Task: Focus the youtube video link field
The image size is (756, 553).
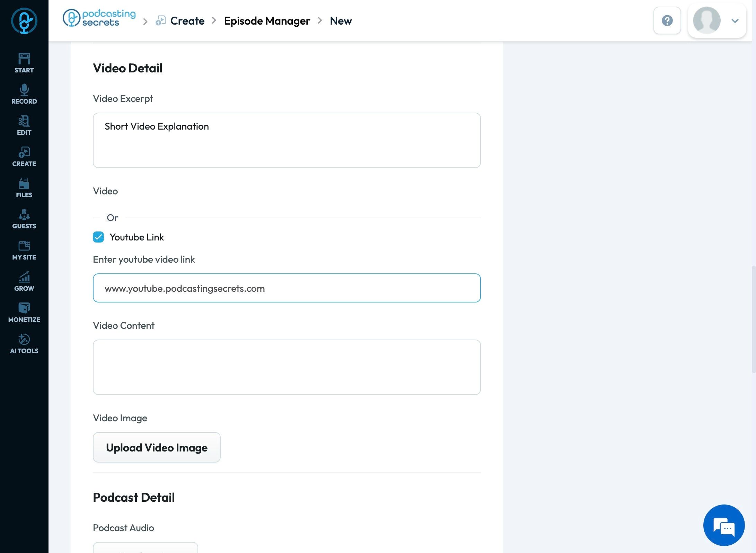Action: tap(287, 288)
